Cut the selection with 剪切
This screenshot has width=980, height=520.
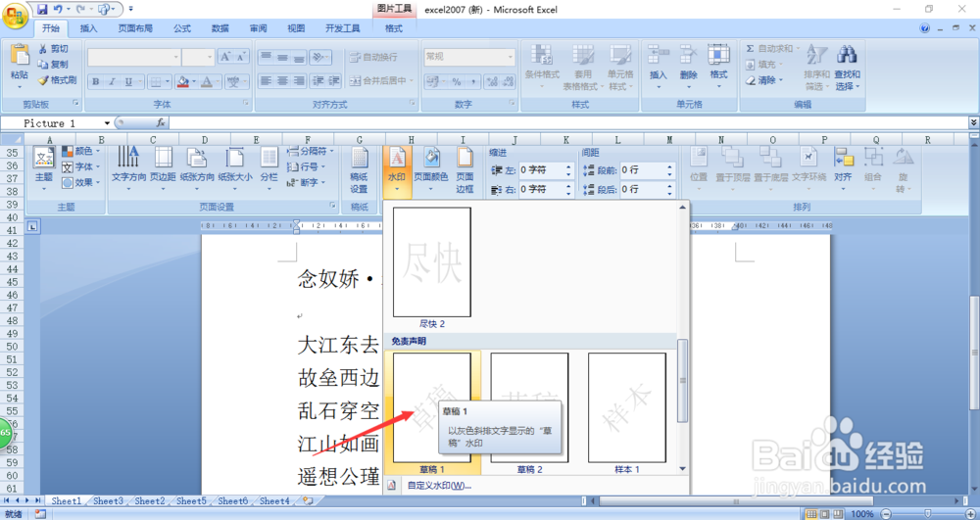click(x=53, y=49)
